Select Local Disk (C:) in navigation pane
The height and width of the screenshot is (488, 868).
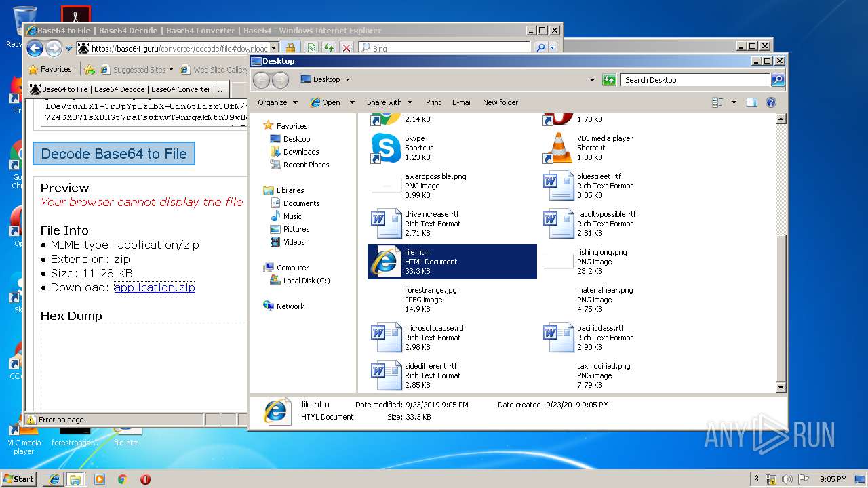300,281
